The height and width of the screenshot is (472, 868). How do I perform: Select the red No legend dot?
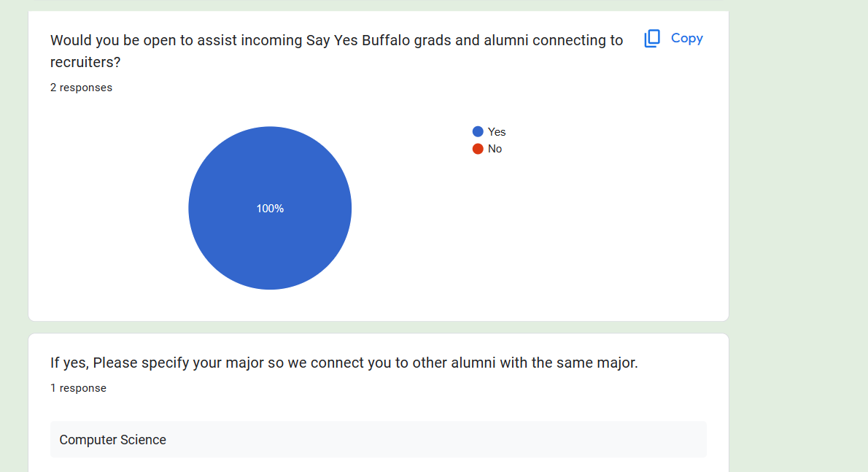click(477, 149)
